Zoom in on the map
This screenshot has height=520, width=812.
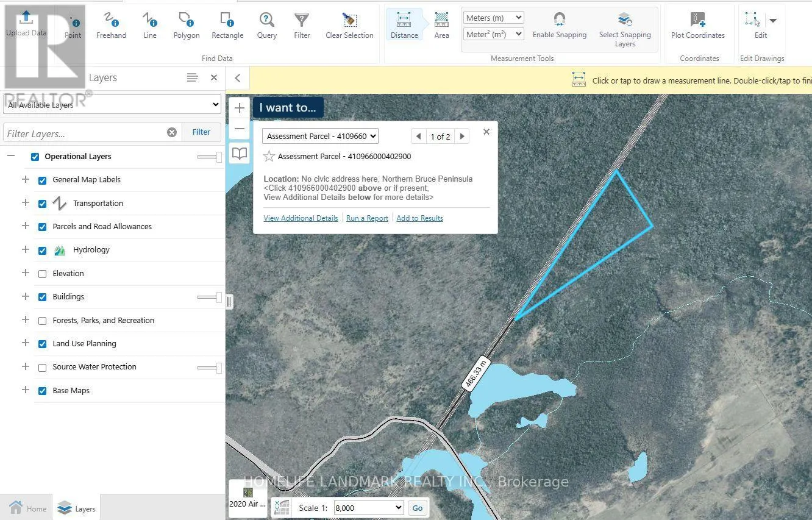[x=240, y=108]
